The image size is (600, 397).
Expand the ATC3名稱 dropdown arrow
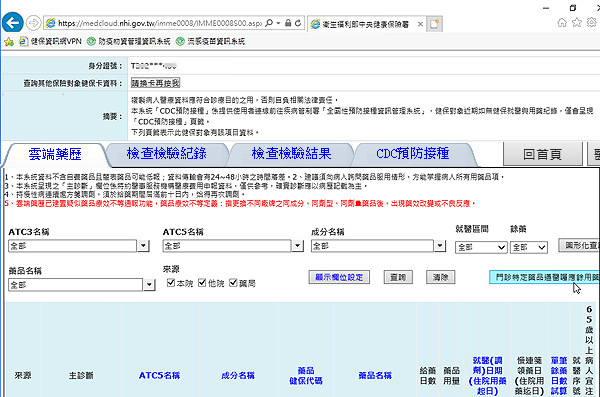point(143,245)
